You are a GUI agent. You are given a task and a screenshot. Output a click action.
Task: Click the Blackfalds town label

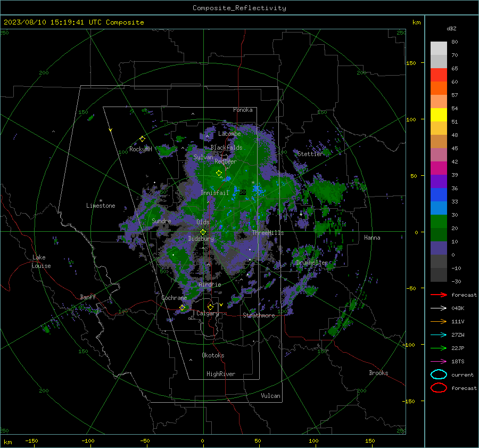click(x=226, y=148)
